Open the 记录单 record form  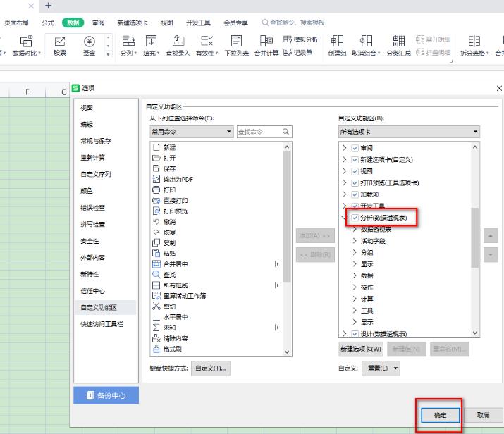(x=297, y=52)
